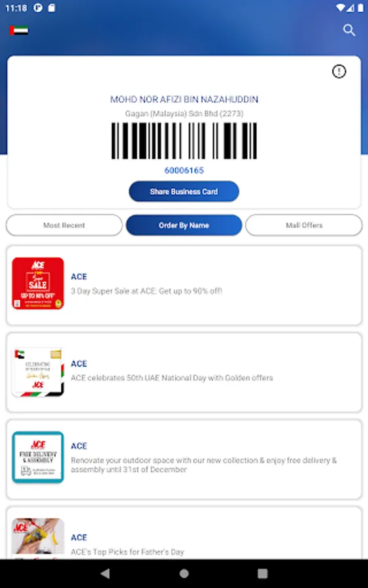Open ACE UAE National Day thumbnail
Screen dimensions: 368x588
click(38, 372)
